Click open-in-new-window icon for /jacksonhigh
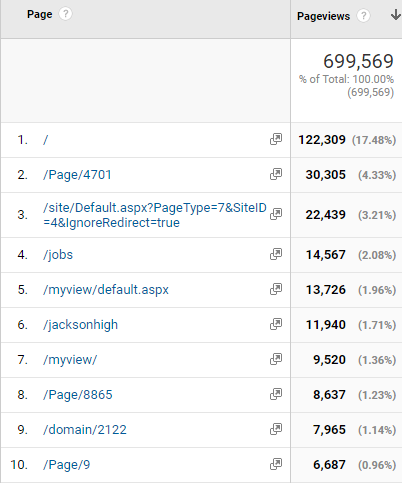The height and width of the screenshot is (487, 402). (x=276, y=324)
